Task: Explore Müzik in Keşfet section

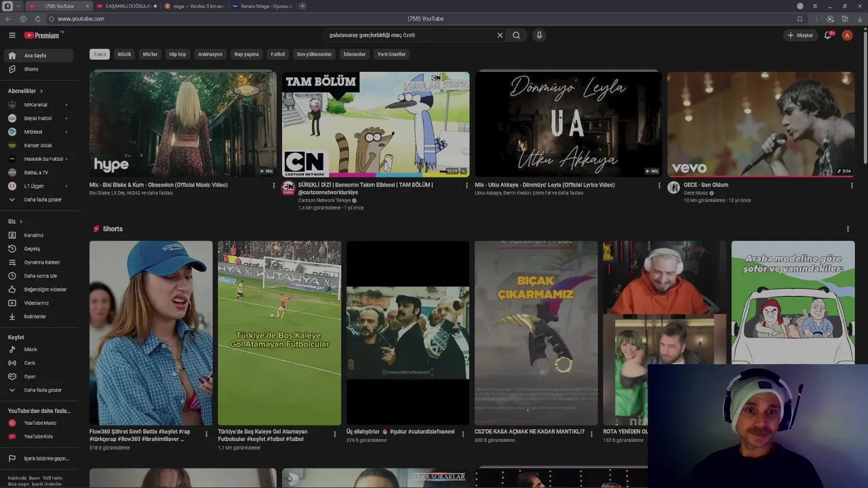Action: (39, 350)
